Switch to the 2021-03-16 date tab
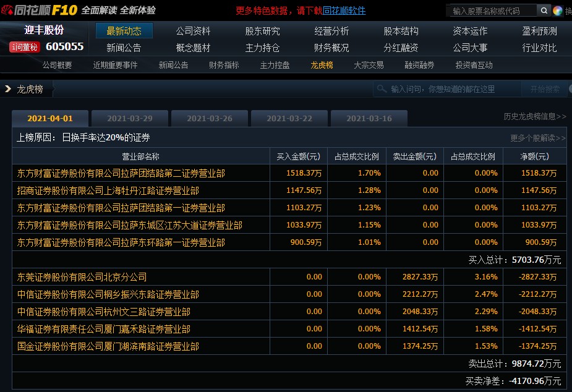 pos(369,119)
